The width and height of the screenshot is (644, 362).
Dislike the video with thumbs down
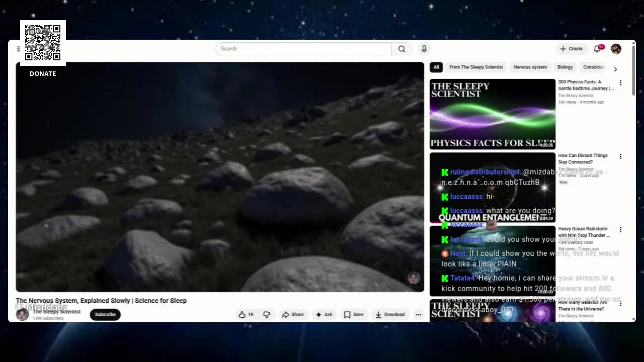267,315
